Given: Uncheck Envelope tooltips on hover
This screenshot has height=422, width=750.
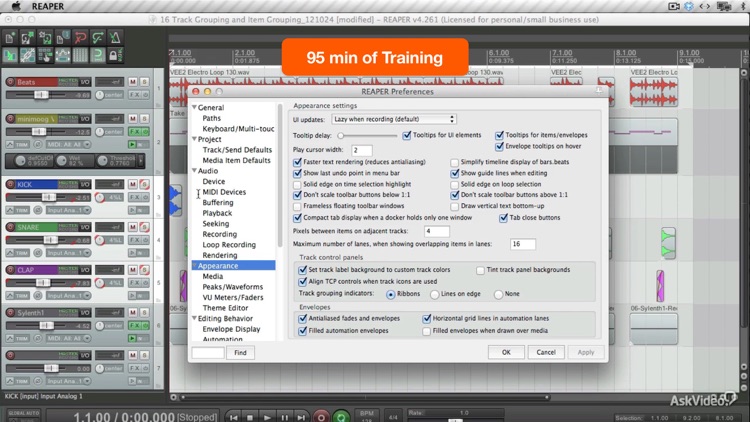Looking at the screenshot, I should click(x=499, y=146).
